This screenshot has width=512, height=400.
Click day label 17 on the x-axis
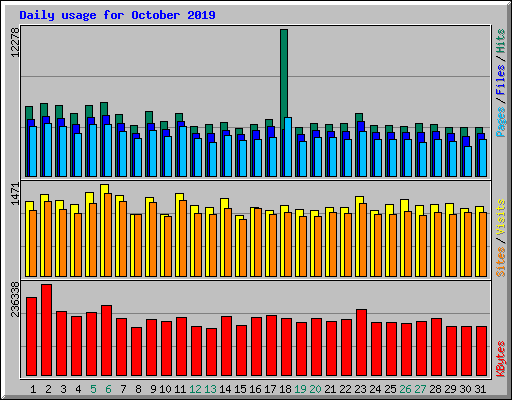click(270, 389)
